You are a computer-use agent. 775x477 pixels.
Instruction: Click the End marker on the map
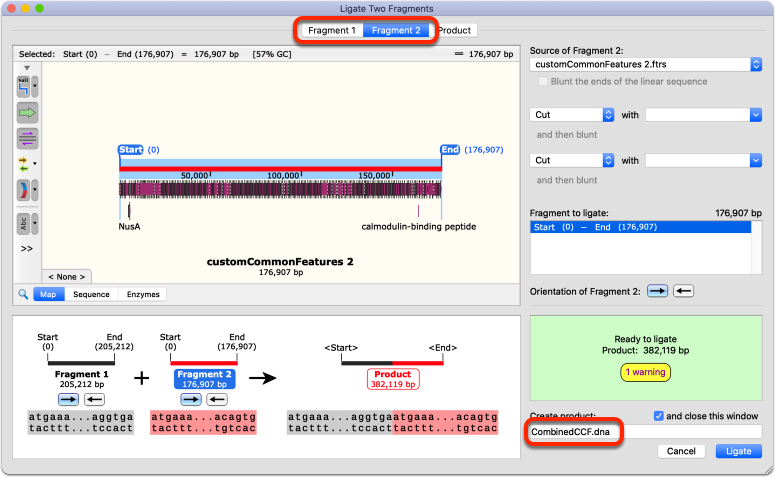tap(450, 150)
